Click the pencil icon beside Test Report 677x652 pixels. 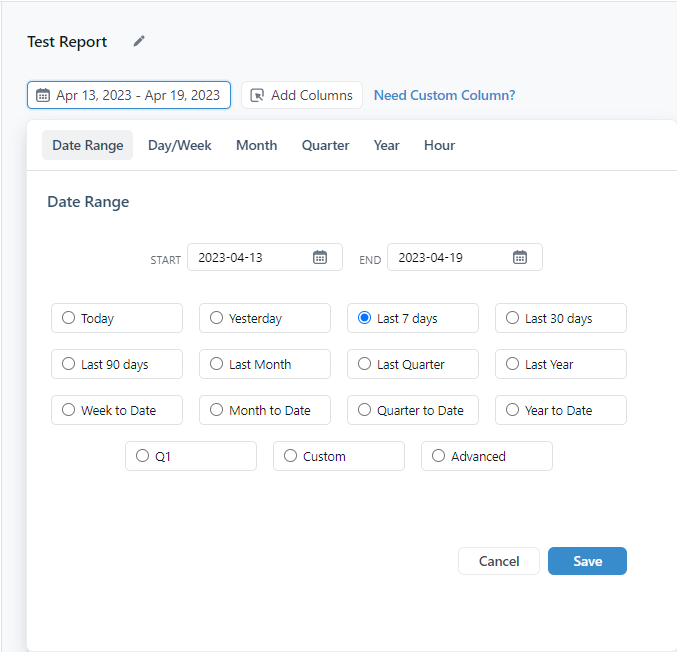click(x=139, y=41)
